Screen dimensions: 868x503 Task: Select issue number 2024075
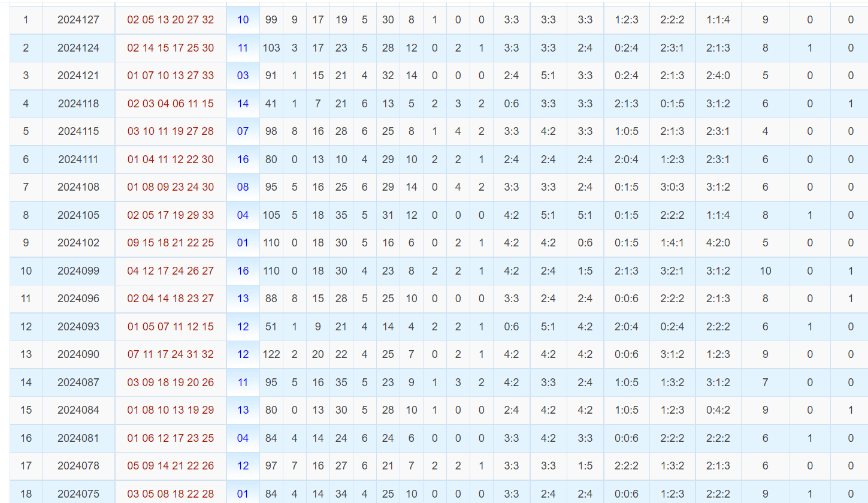point(78,494)
